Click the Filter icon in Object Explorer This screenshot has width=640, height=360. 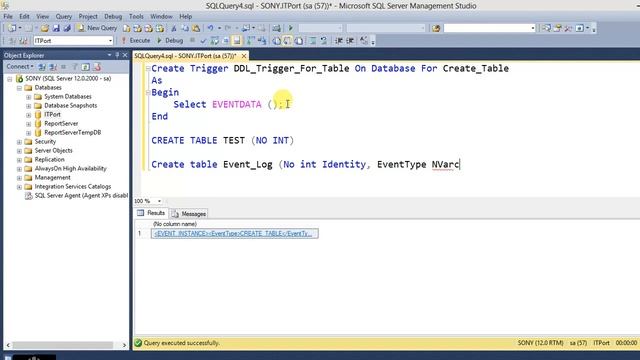pyautogui.click(x=75, y=67)
